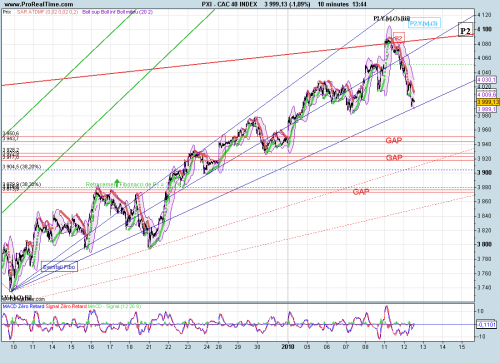
Task: Click the Prix label in chart corner
Action: coord(7,12)
